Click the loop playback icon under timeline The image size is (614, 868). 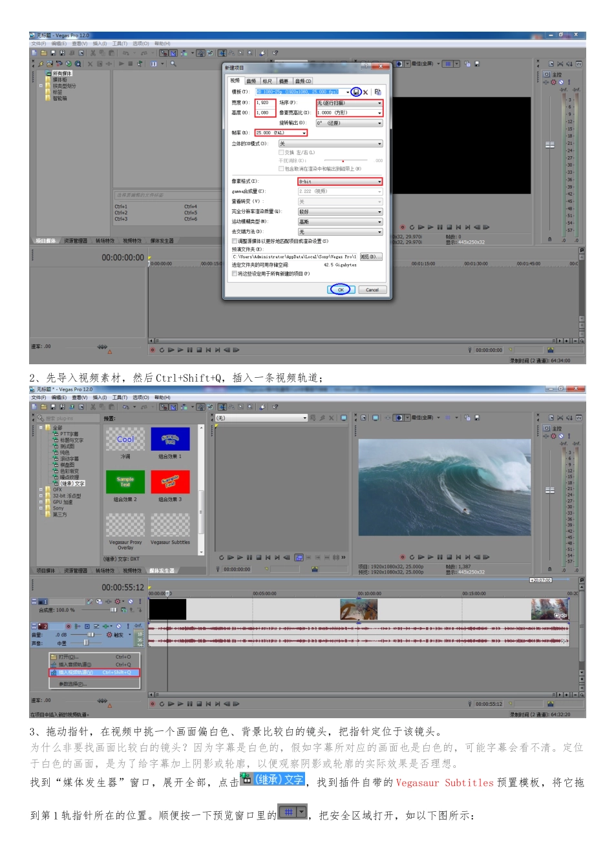(162, 704)
